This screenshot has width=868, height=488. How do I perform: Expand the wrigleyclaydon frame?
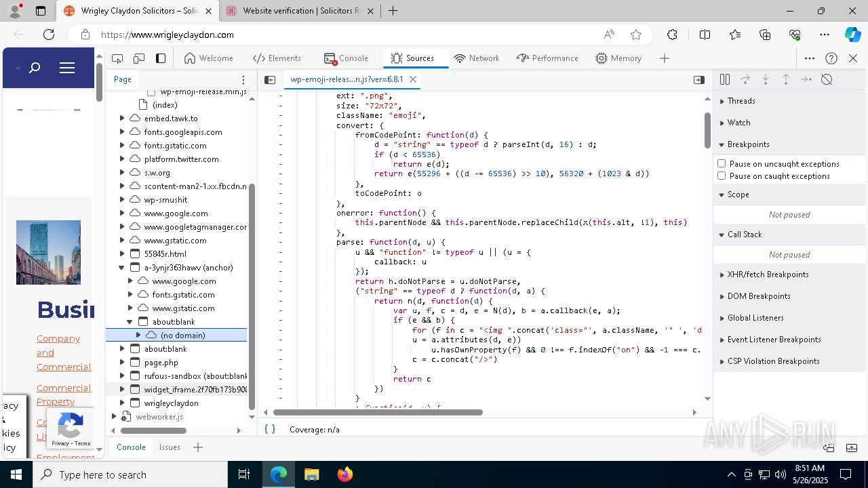(122, 403)
